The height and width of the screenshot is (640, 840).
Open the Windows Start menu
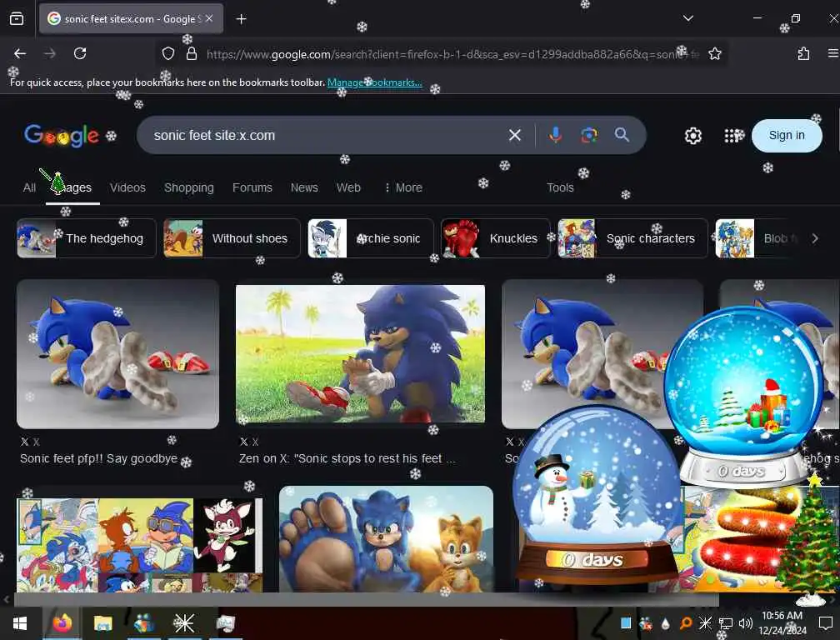(20, 623)
